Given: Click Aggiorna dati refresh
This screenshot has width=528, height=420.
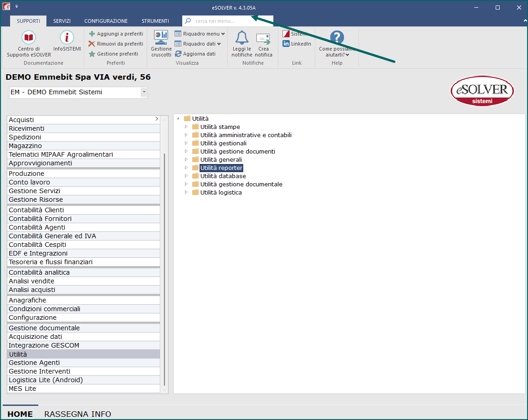Looking at the screenshot, I should (195, 54).
